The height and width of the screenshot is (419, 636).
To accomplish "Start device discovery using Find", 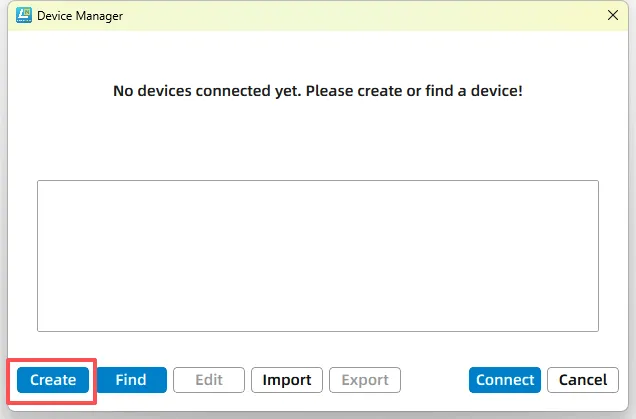I will pyautogui.click(x=131, y=380).
